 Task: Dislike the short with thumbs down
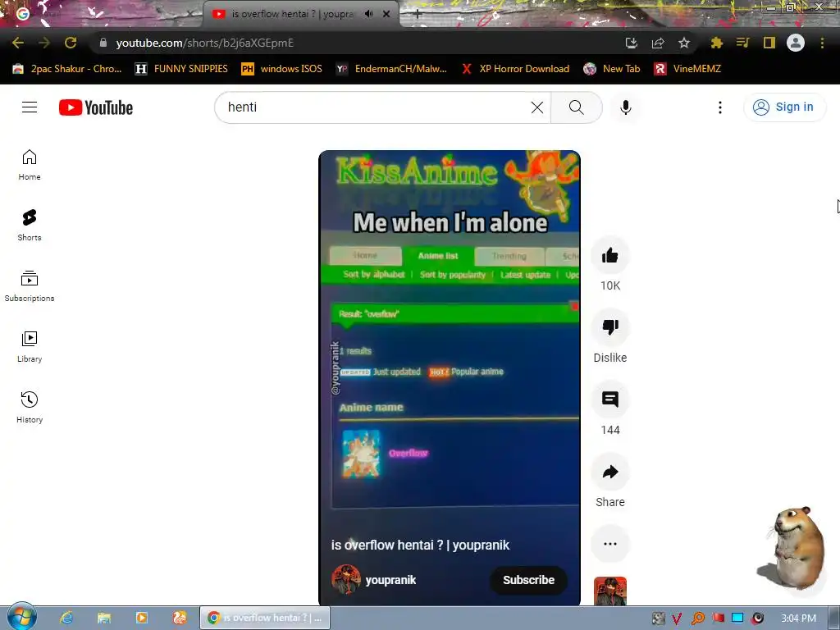point(610,326)
